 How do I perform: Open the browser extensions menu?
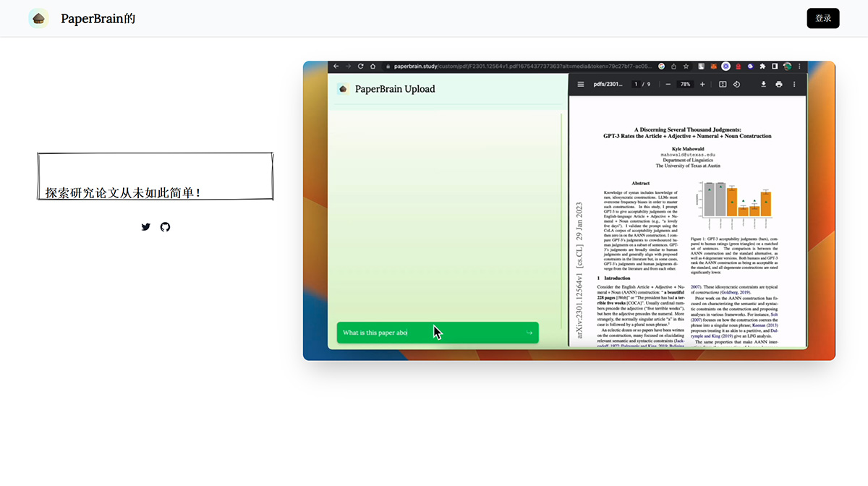click(762, 65)
